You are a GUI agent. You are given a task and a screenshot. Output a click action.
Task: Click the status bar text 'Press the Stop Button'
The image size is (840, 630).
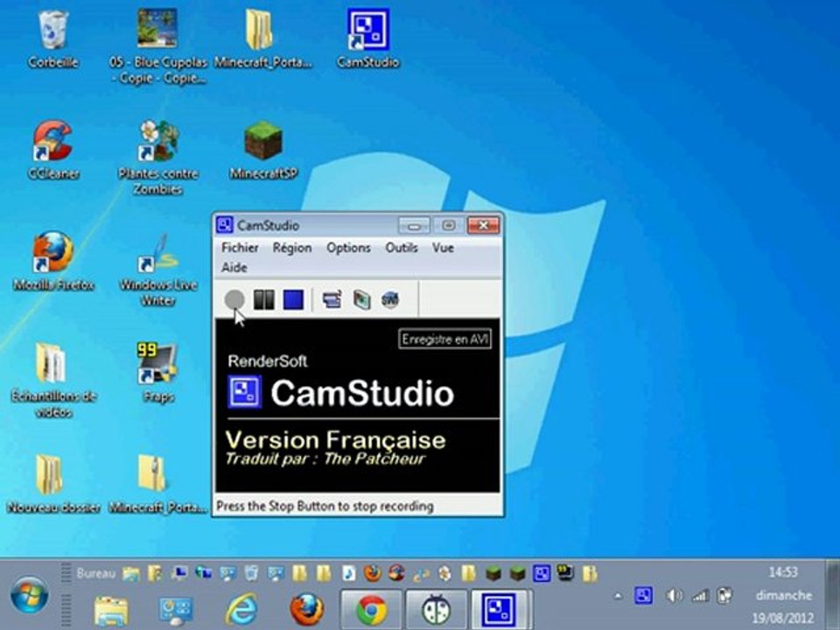tap(325, 506)
